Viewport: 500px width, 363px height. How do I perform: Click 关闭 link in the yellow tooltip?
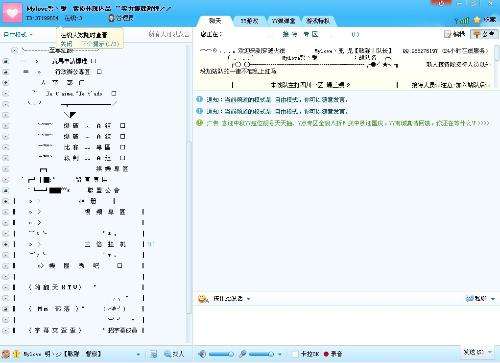tap(66, 44)
